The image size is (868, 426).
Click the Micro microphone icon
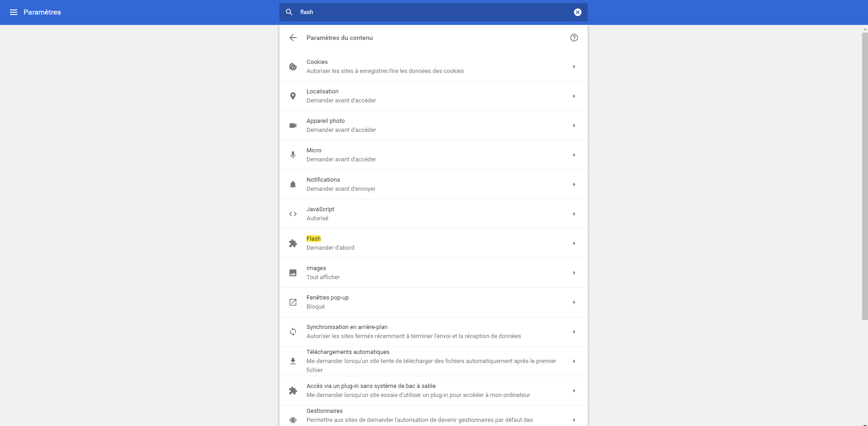293,155
